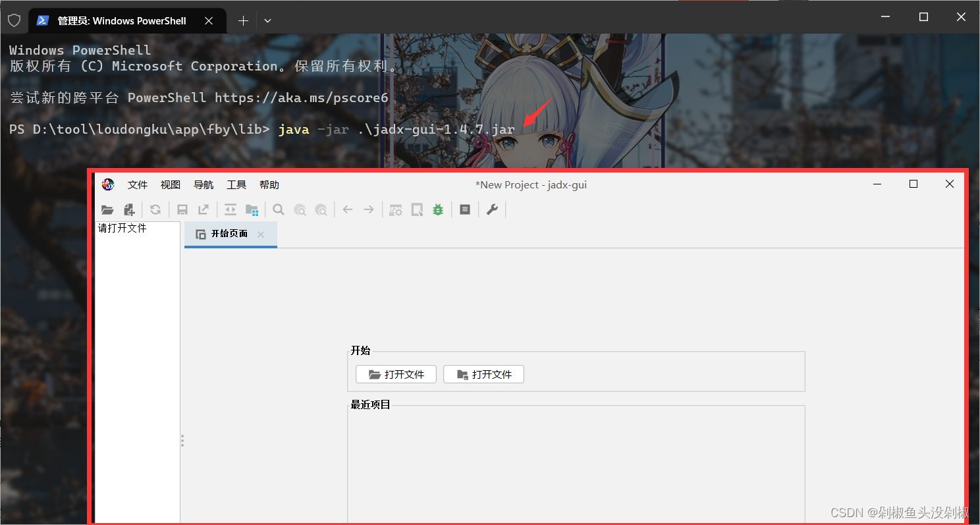Click the jadx-gui application logo icon
This screenshot has height=525, width=980.
coord(108,184)
